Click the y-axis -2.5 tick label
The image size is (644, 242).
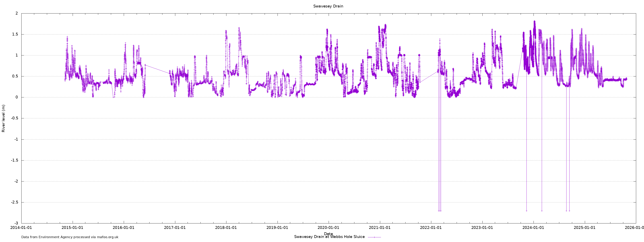[14, 202]
